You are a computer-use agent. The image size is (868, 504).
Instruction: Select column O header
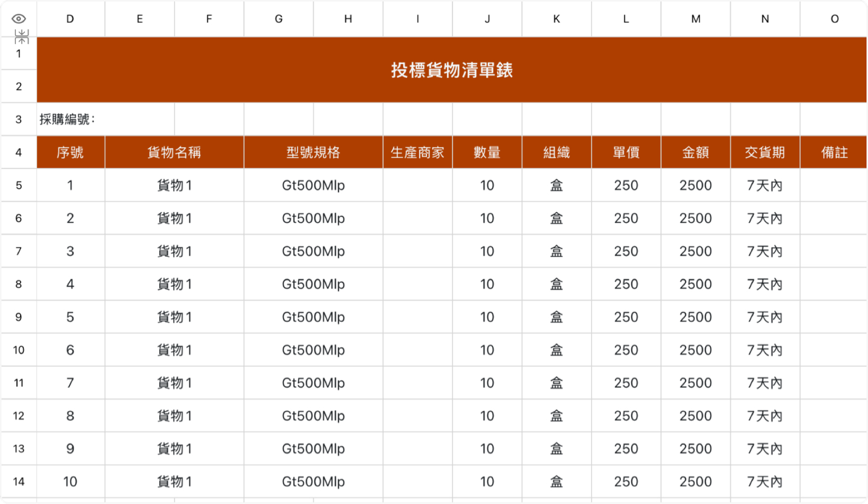[834, 19]
